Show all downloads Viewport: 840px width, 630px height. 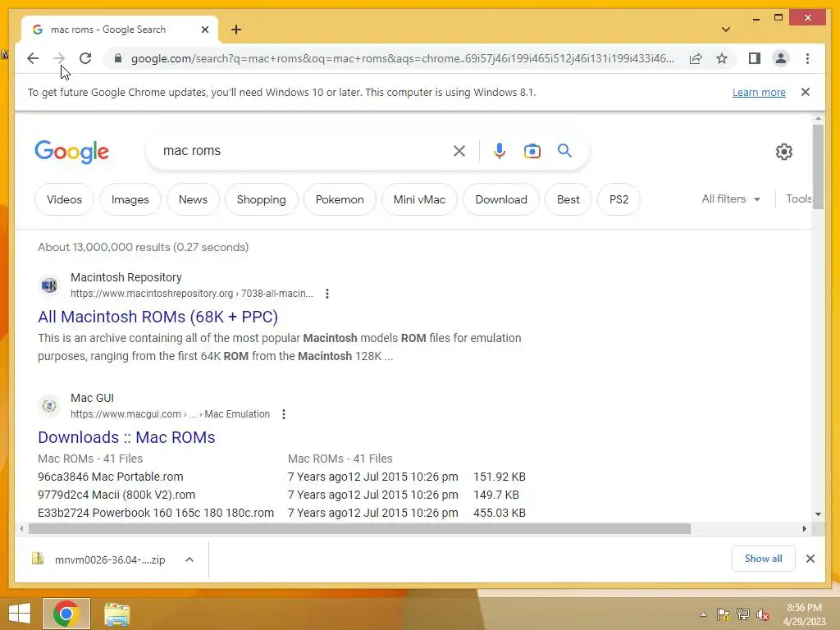(764, 559)
